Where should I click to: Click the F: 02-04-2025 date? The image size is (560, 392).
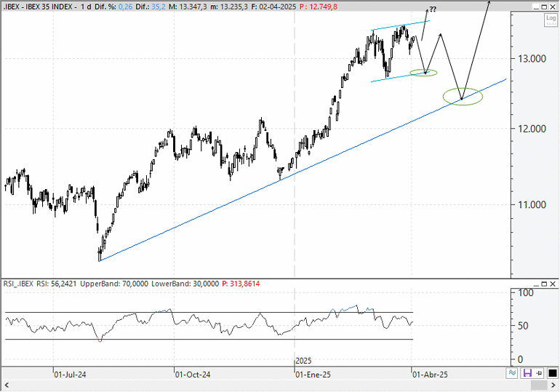point(273,7)
